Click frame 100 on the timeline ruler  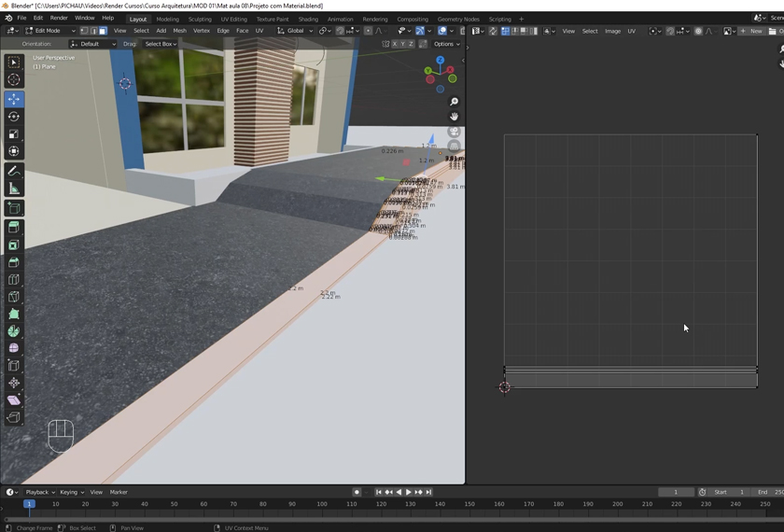point(321,504)
